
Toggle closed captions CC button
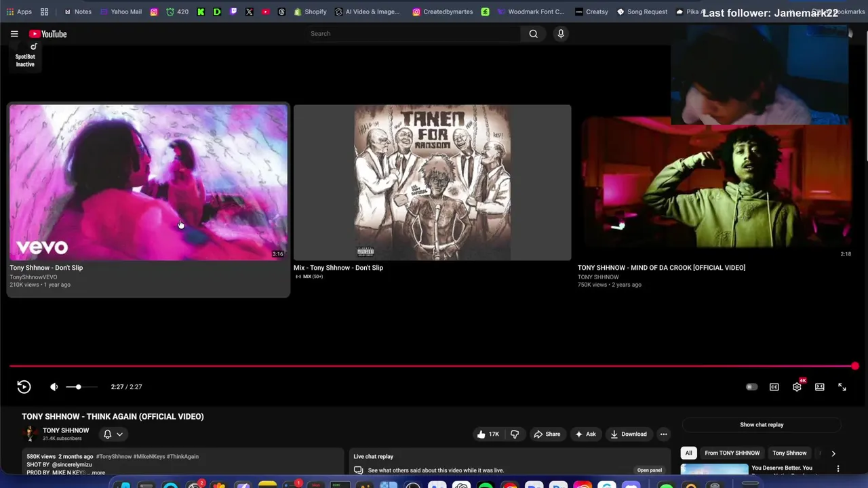[774, 387]
